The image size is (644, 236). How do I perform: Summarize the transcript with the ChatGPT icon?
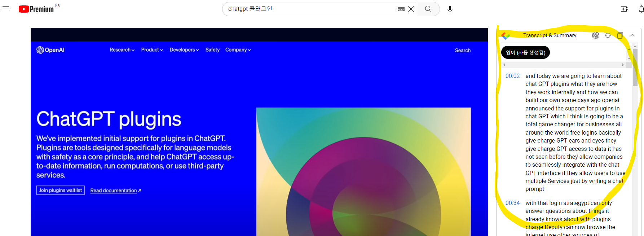(596, 35)
